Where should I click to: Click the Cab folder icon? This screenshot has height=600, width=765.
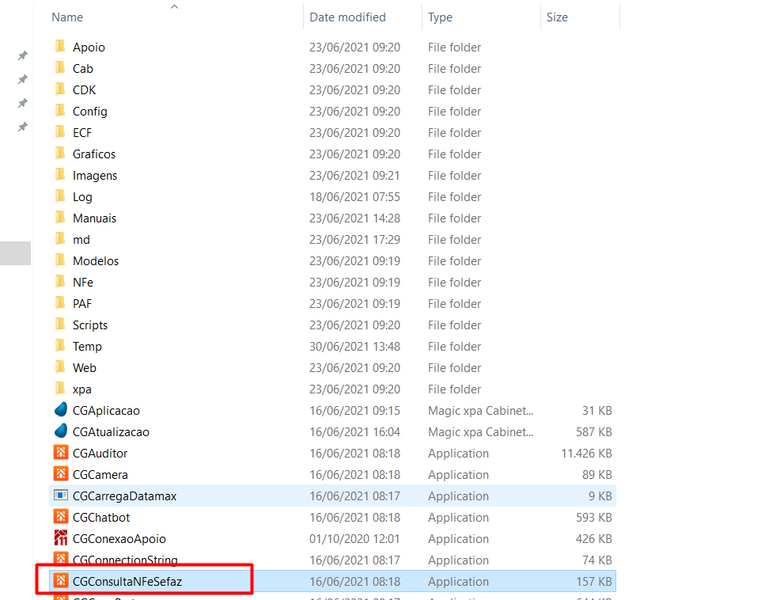pyautogui.click(x=60, y=68)
